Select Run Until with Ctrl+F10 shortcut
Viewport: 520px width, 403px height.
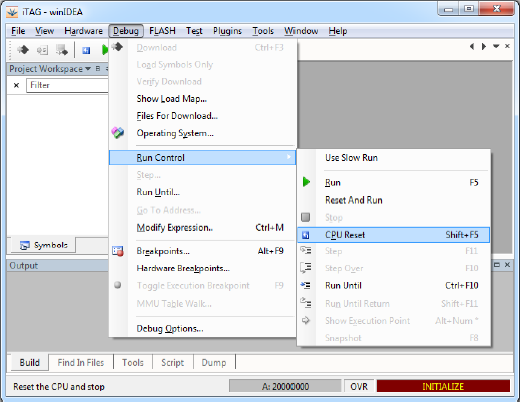click(x=394, y=286)
